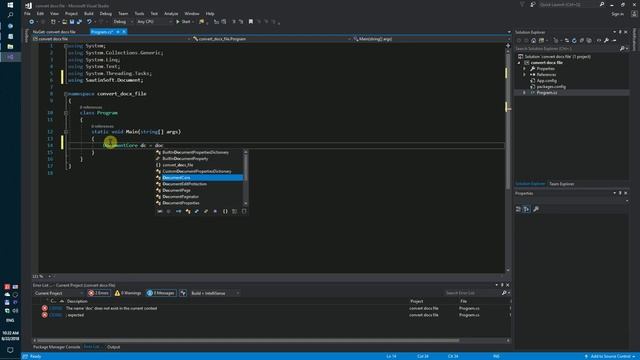Select App.config in Solution Explorer
Image resolution: width=640 pixels, height=360 pixels.
point(546,81)
